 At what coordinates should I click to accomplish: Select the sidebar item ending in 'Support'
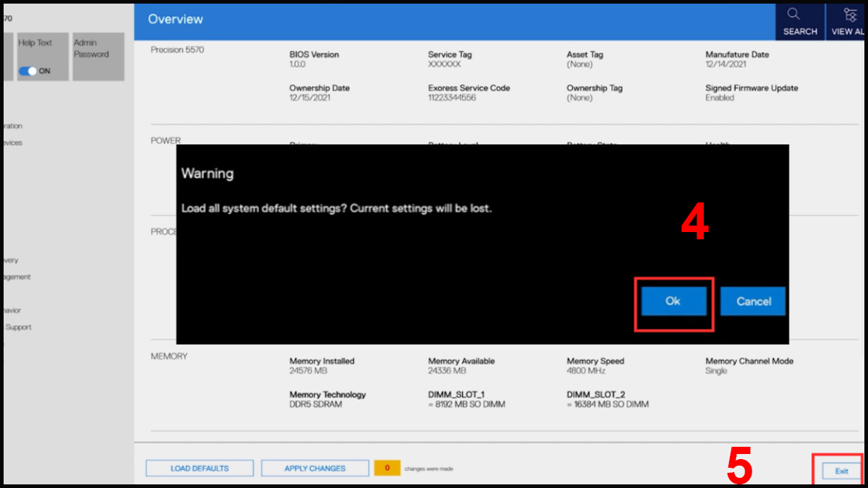pyautogui.click(x=17, y=327)
